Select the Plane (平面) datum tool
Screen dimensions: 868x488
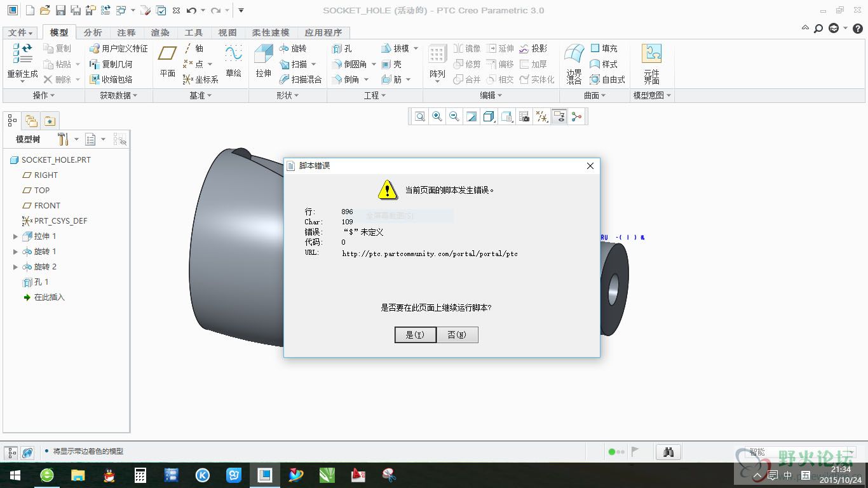(x=168, y=63)
